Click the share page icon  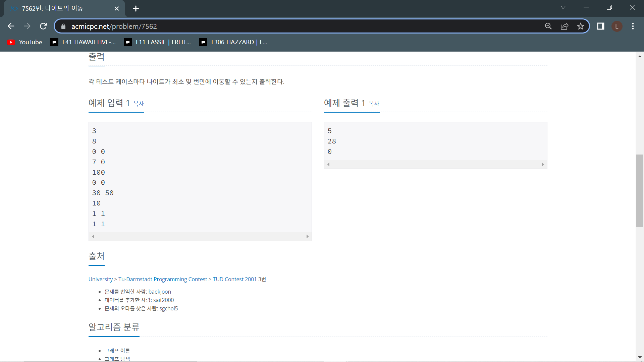[x=565, y=26]
